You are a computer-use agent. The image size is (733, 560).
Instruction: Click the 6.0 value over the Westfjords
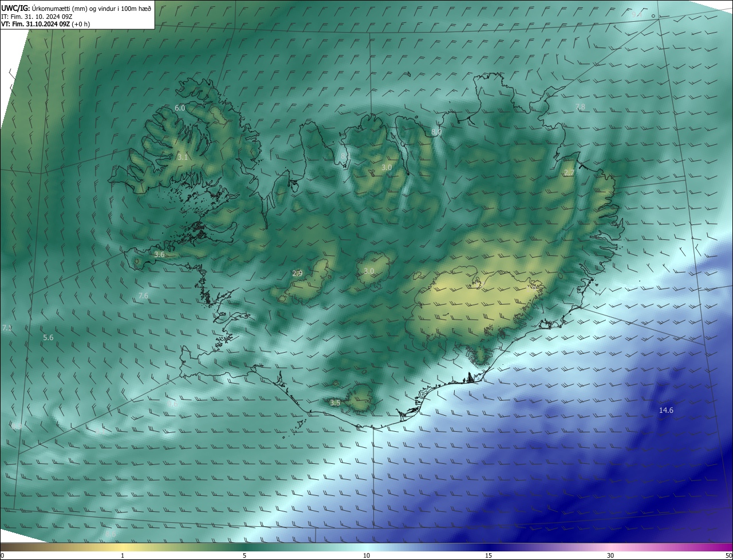point(180,108)
